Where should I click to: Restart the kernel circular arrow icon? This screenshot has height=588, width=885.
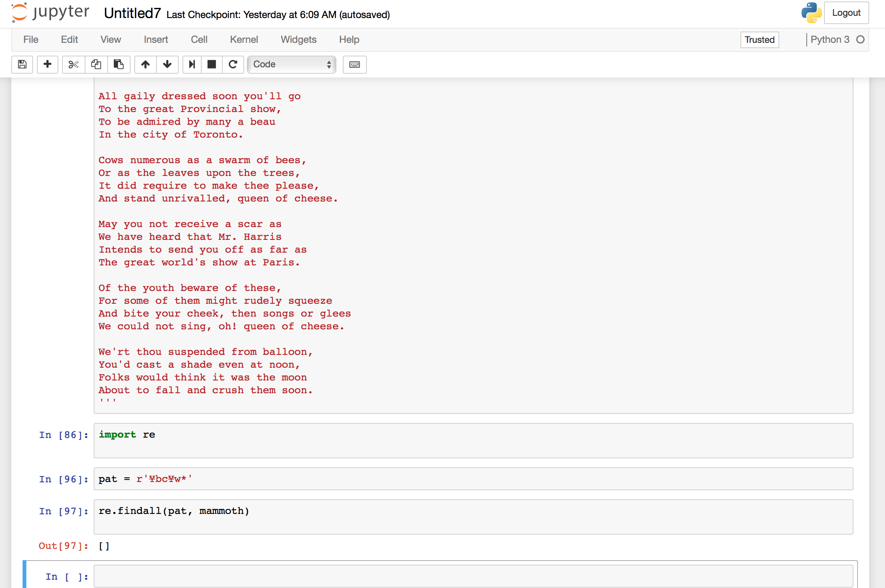point(233,64)
